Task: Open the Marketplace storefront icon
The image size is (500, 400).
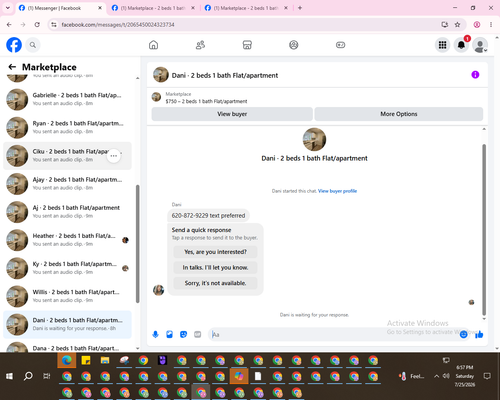Action: tap(247, 45)
